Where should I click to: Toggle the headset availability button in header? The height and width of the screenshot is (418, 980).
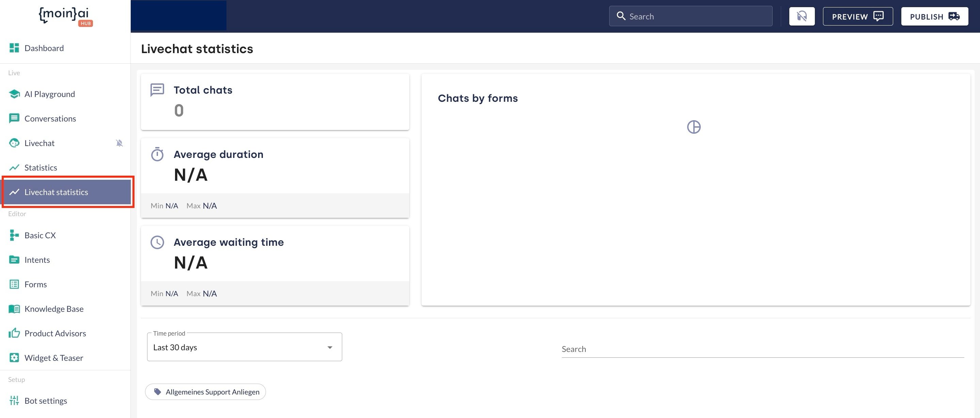[x=802, y=16]
